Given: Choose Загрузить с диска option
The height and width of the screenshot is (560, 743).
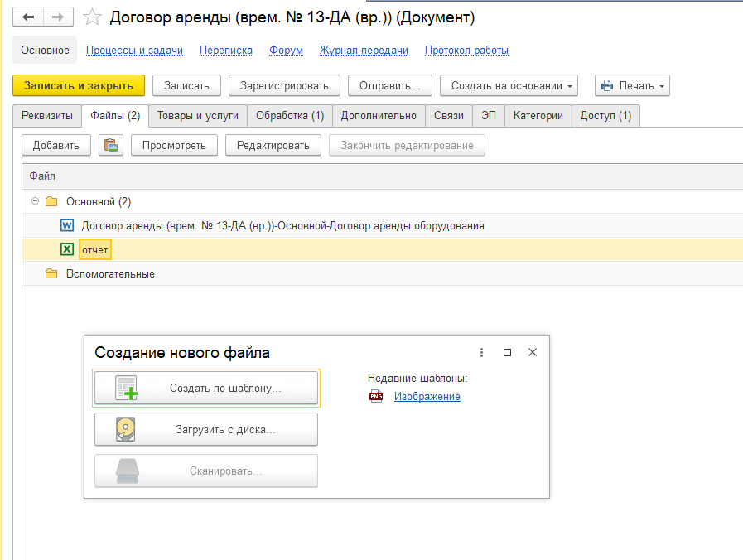Looking at the screenshot, I should point(206,429).
